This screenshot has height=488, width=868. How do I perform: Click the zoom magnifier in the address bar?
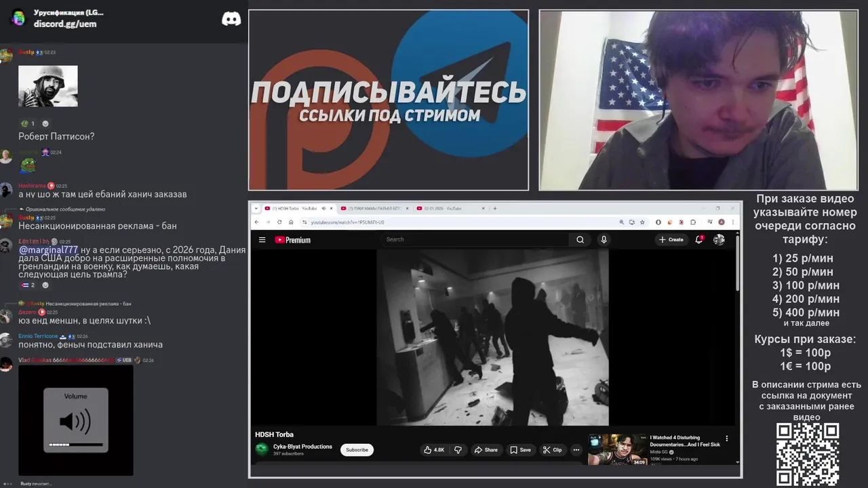(x=621, y=222)
